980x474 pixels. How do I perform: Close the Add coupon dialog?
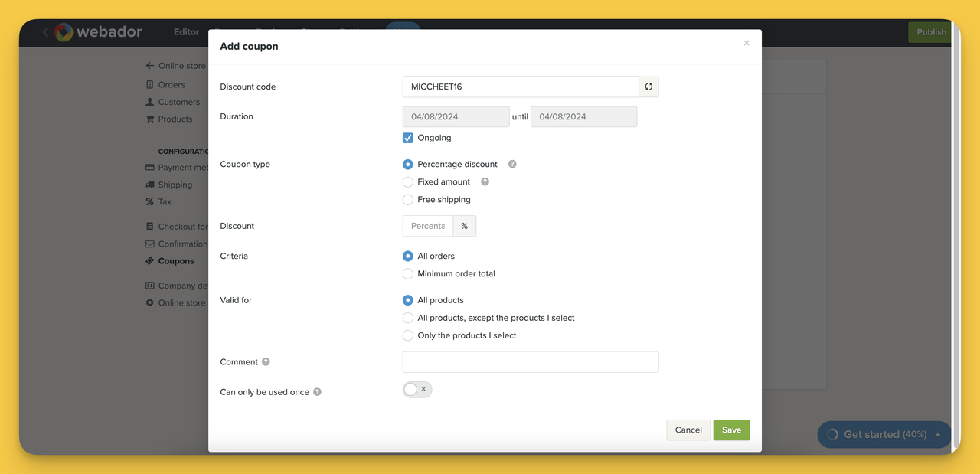click(x=746, y=43)
